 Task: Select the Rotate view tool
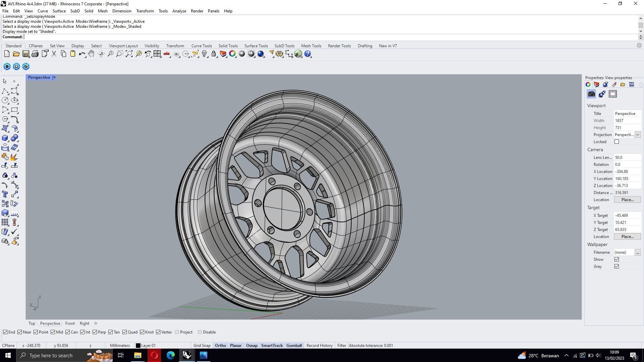(101, 54)
